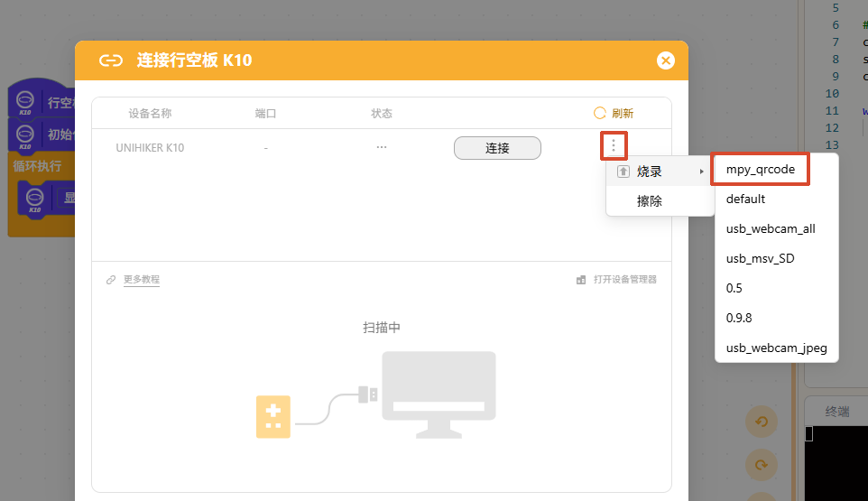Click the 连接 connect button
The width and height of the screenshot is (868, 501).
tap(497, 148)
